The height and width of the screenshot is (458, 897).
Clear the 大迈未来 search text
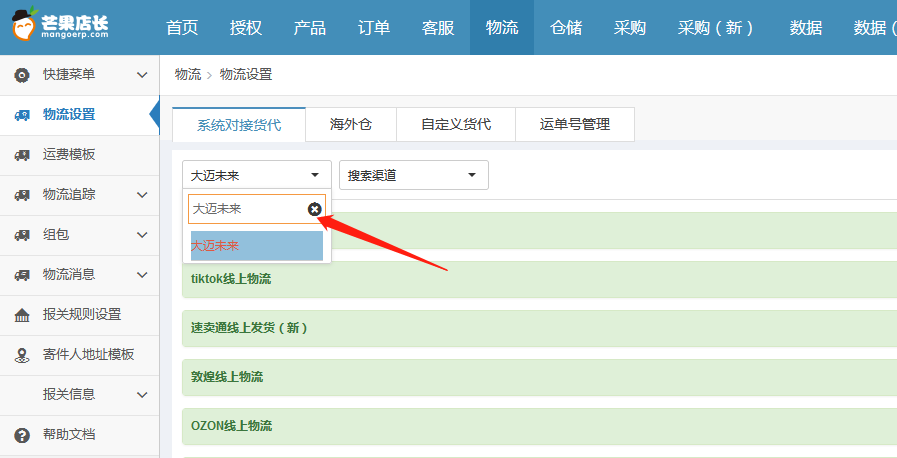tap(314, 209)
